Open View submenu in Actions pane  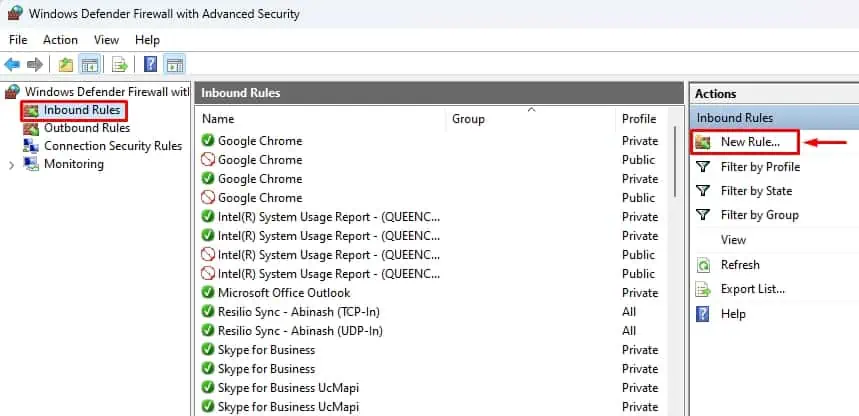[733, 240]
